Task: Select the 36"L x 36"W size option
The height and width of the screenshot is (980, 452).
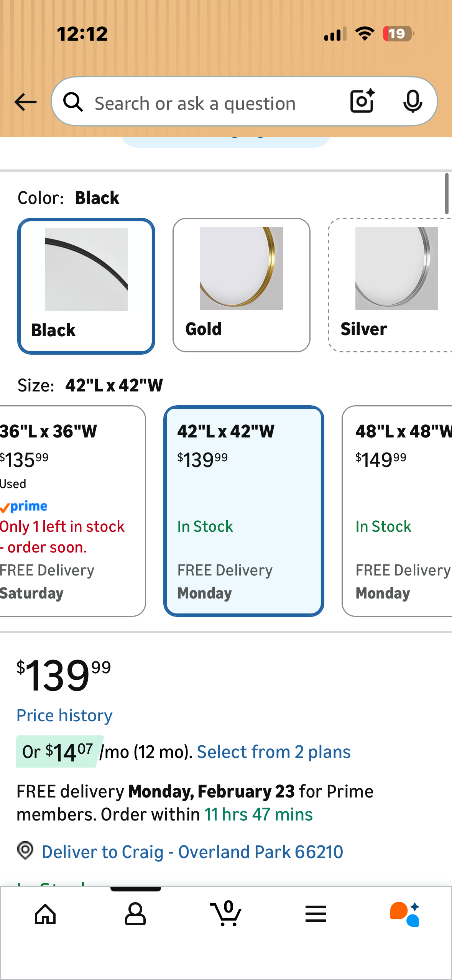Action: pos(71,511)
